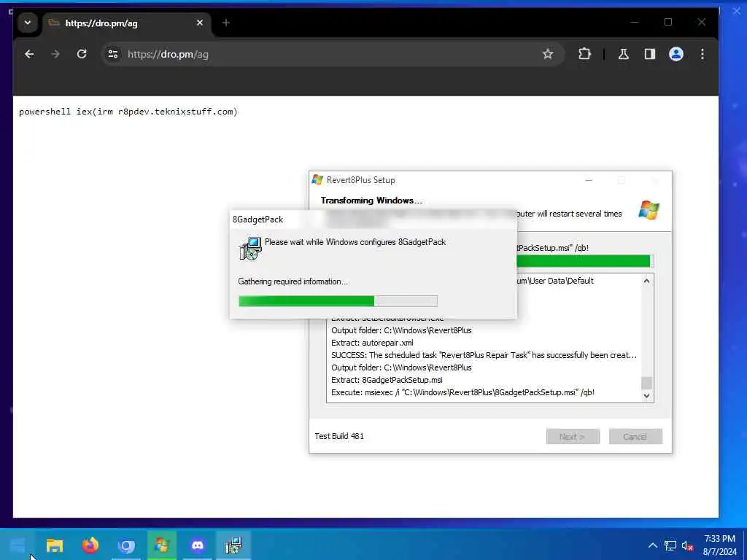Image resolution: width=747 pixels, height=560 pixels.
Task: Click the setup log scrollbar thumb
Action: tap(646, 383)
